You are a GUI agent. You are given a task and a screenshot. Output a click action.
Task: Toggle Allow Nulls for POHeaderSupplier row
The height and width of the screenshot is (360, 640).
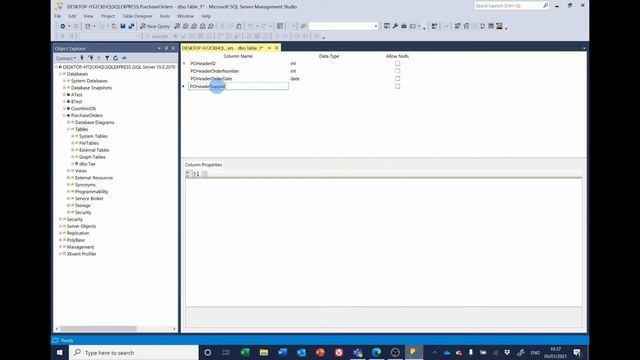[x=398, y=86]
